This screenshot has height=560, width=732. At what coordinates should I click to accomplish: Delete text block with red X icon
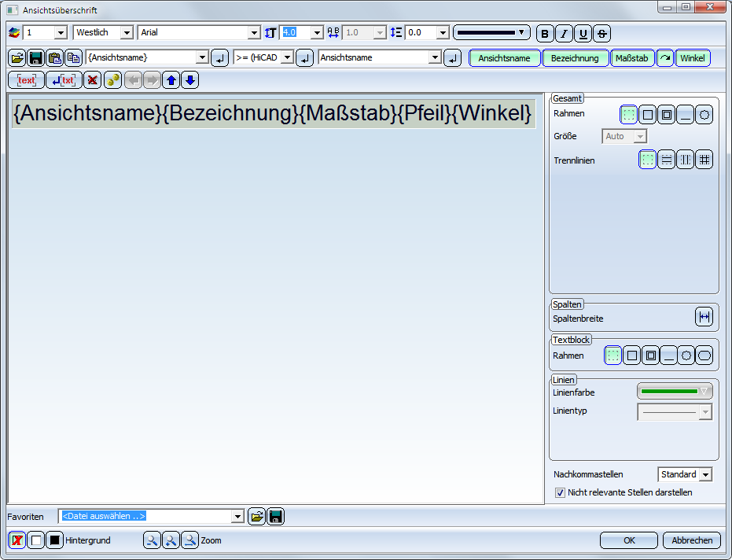[93, 80]
